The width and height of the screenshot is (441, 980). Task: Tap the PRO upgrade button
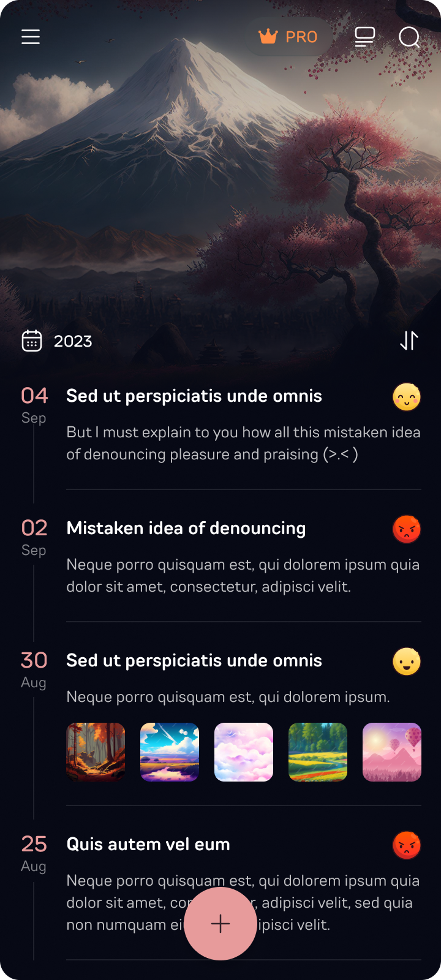[x=289, y=37]
